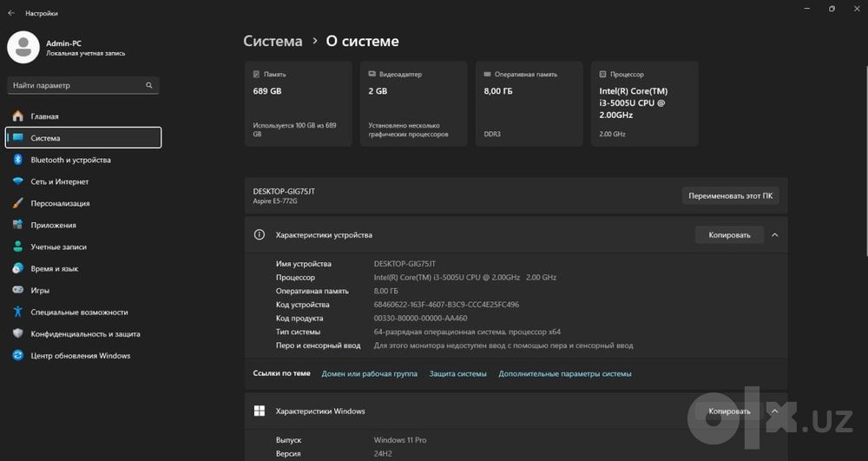Open Дополнительные параметры системы link

point(565,373)
